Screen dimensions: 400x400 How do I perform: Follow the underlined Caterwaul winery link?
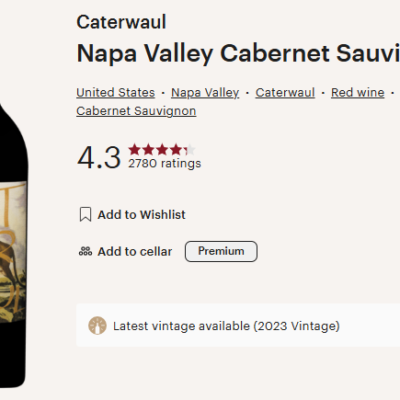[x=285, y=92]
